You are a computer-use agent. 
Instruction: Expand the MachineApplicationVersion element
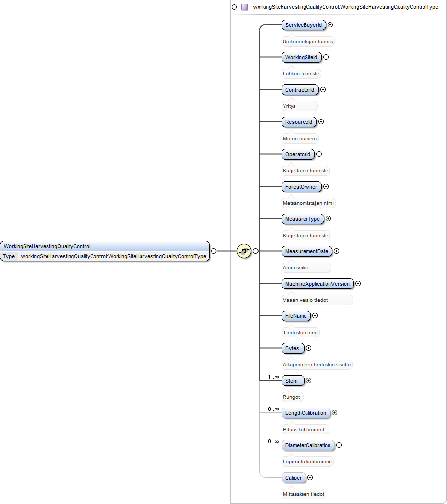pyautogui.click(x=358, y=283)
